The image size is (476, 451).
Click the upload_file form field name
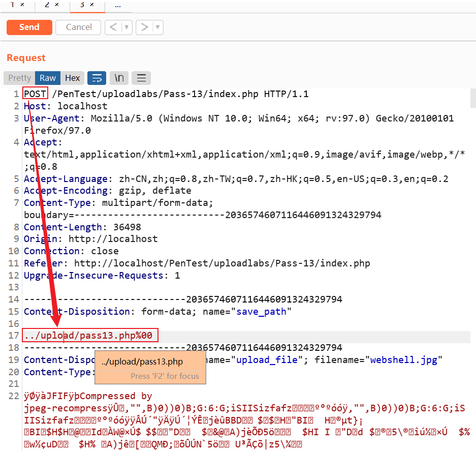tap(267, 360)
